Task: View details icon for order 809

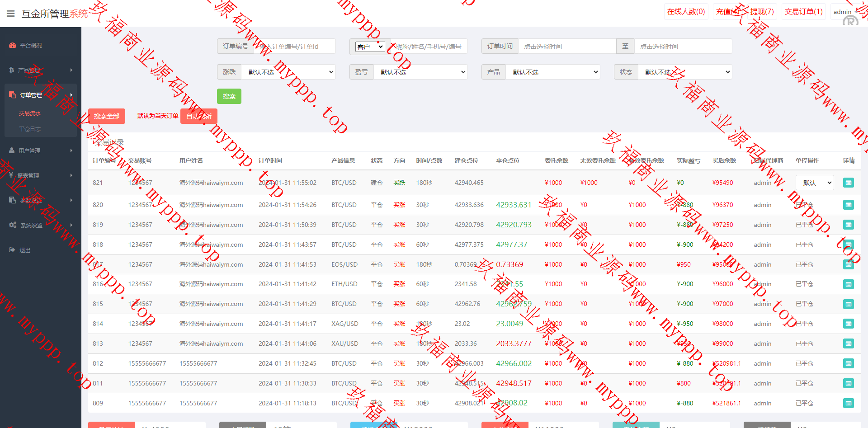Action: (848, 403)
